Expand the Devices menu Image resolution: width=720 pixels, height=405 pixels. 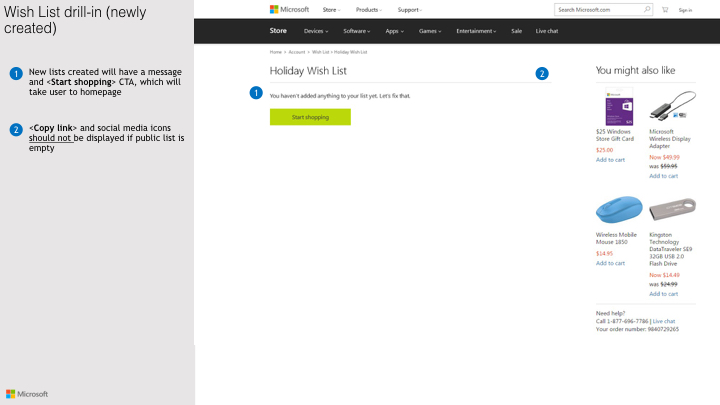(316, 31)
